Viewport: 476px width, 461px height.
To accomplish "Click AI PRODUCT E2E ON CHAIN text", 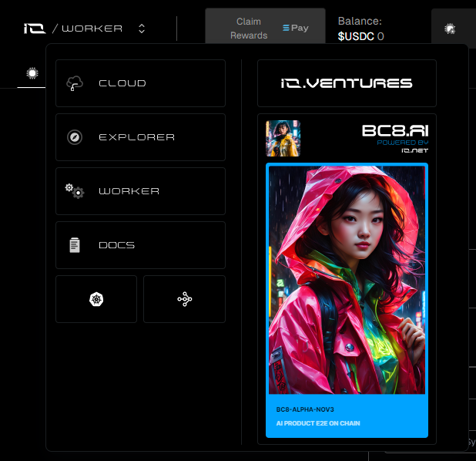I will click(318, 423).
